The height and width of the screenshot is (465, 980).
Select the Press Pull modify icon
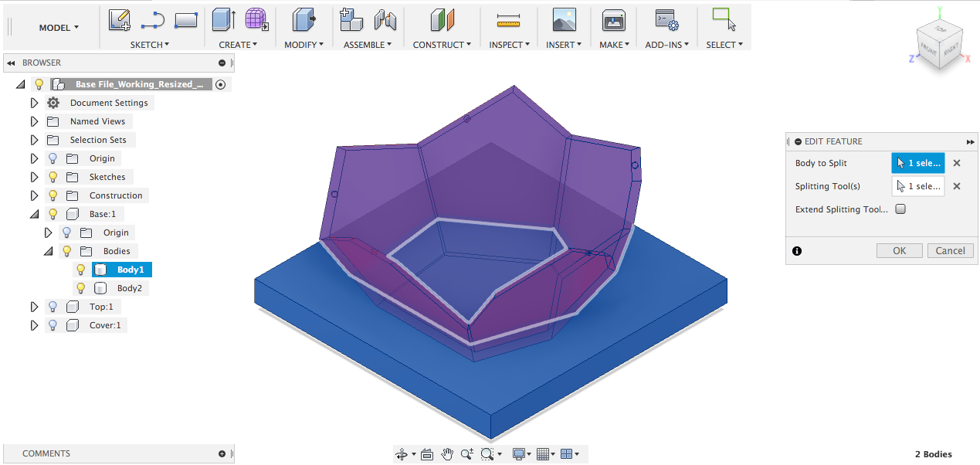(x=304, y=19)
